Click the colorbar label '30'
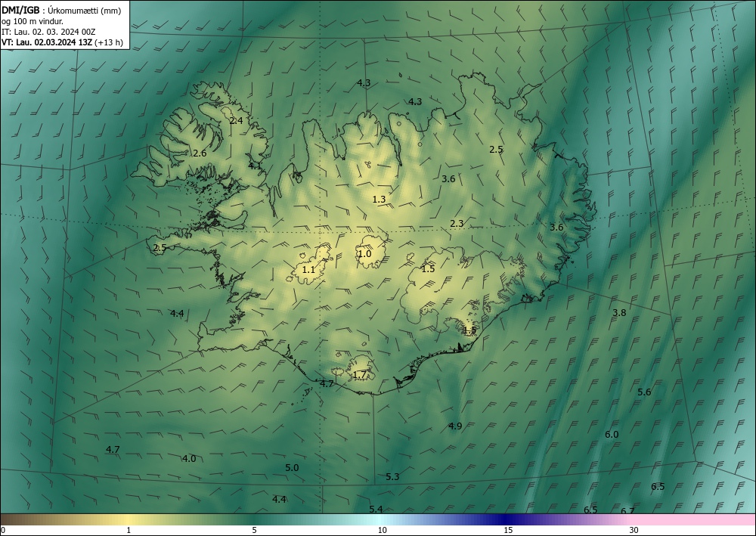 pos(634,531)
